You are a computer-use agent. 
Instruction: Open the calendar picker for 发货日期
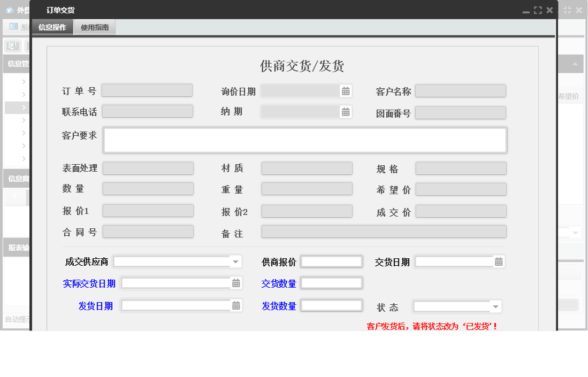point(236,306)
